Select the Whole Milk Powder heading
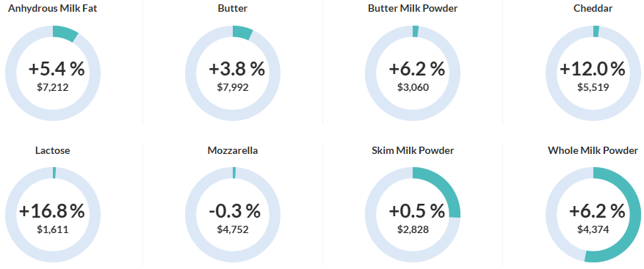 [x=593, y=150]
